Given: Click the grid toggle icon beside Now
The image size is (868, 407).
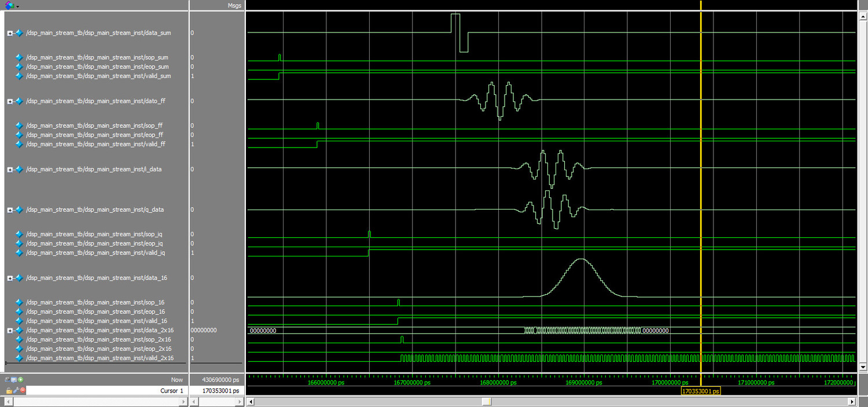Looking at the screenshot, I should [14, 380].
